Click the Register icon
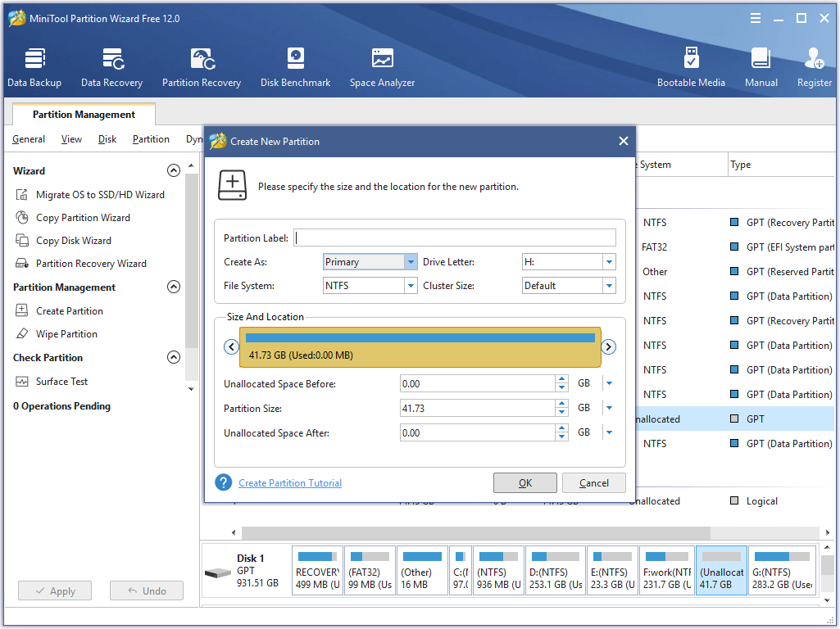Image resolution: width=840 pixels, height=629 pixels. [815, 59]
